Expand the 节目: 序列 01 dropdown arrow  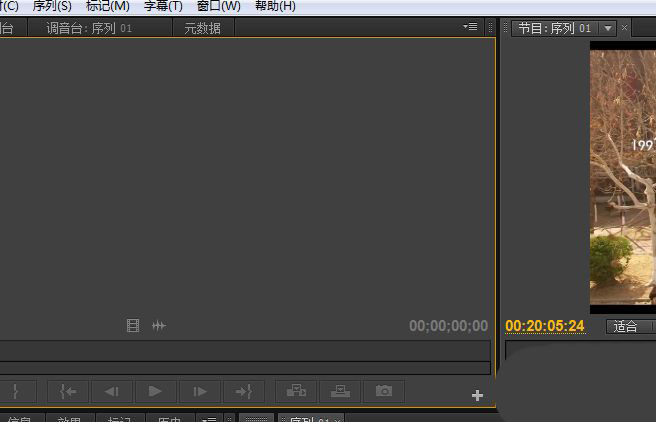click(606, 28)
